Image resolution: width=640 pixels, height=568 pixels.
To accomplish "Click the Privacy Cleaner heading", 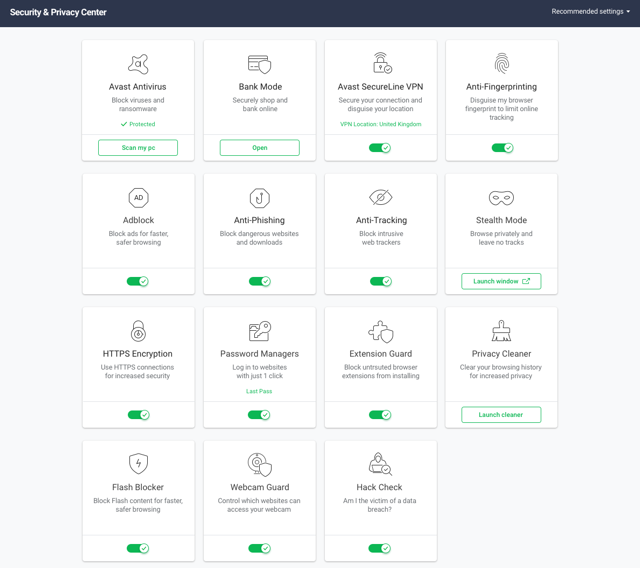I will tap(501, 354).
